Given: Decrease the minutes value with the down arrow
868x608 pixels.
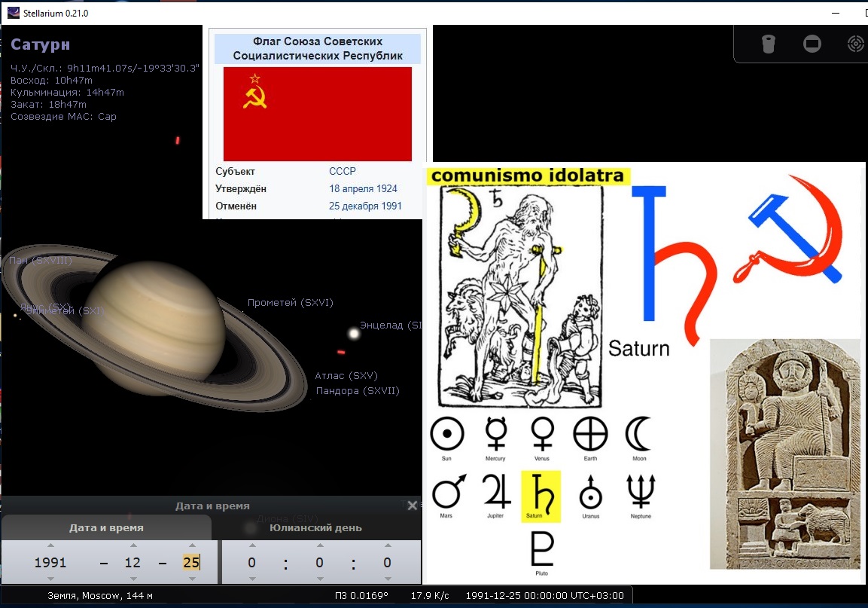Looking at the screenshot, I should [x=320, y=579].
